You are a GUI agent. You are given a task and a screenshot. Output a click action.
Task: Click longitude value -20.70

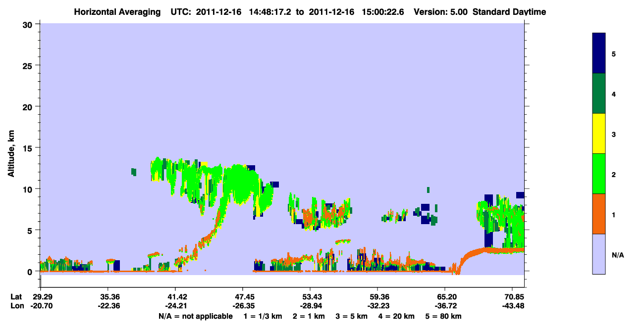41,306
